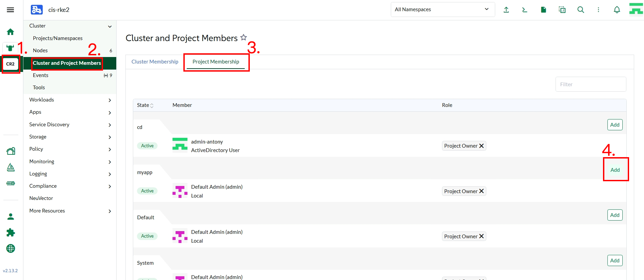The image size is (644, 280).
Task: Add a member to the System project
Action: pyautogui.click(x=615, y=260)
